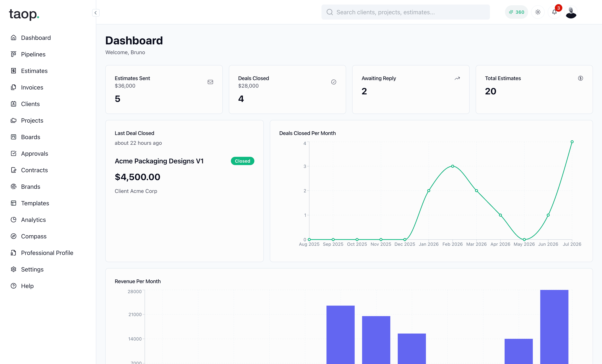Click the Help question mark icon in the sidebar
602x364 pixels.
[13, 286]
